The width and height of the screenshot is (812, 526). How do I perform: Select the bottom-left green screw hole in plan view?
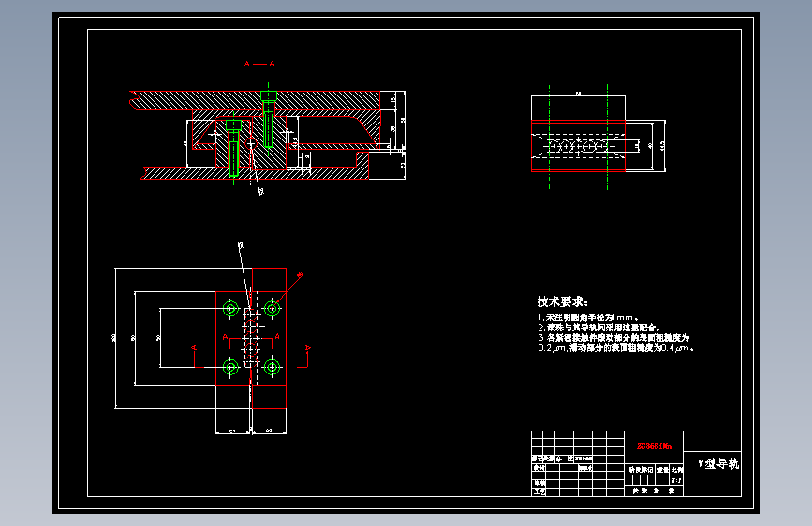point(230,367)
